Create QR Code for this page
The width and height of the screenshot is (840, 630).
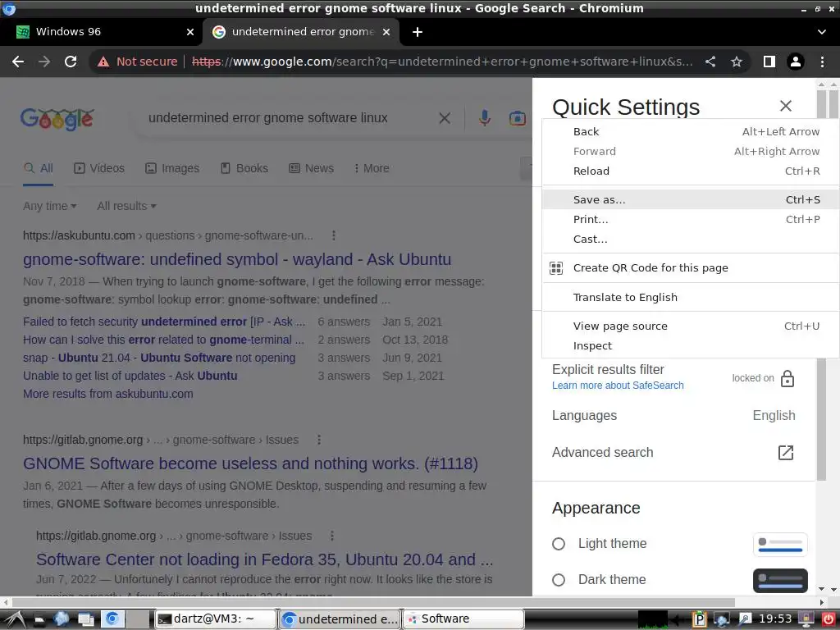click(x=690, y=268)
